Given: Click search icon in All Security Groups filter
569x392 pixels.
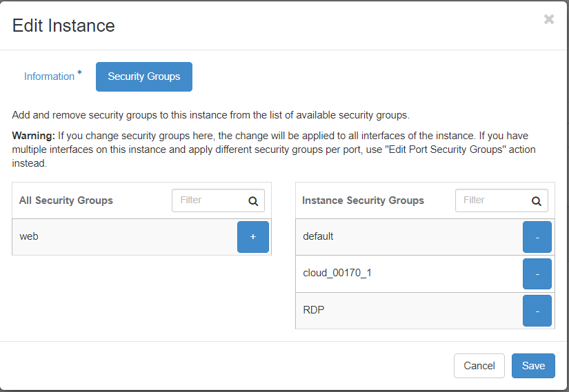Looking at the screenshot, I should click(x=253, y=201).
